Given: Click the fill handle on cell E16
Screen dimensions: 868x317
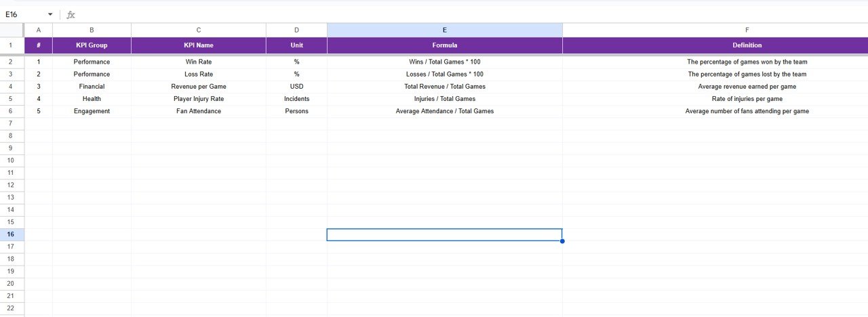Looking at the screenshot, I should tap(562, 241).
